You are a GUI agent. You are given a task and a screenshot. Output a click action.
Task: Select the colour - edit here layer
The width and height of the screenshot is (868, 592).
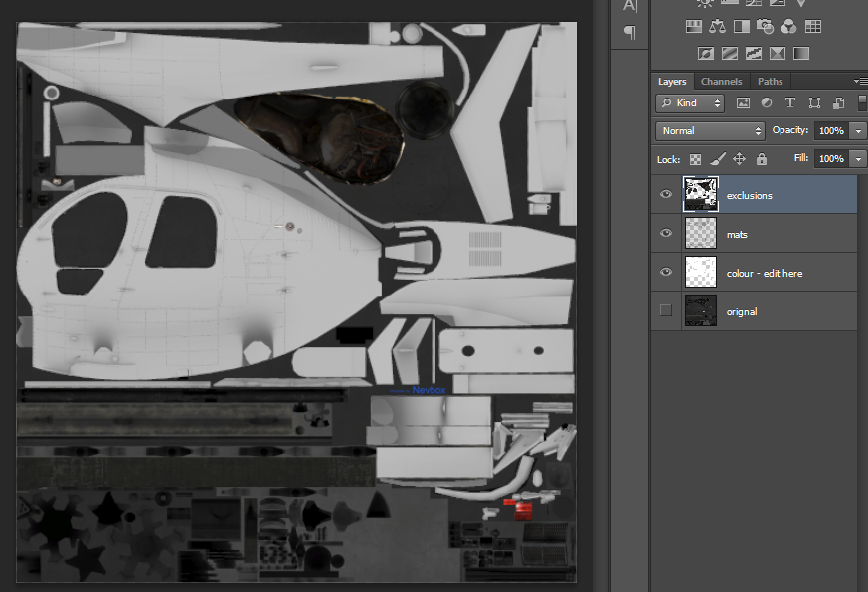(x=765, y=273)
